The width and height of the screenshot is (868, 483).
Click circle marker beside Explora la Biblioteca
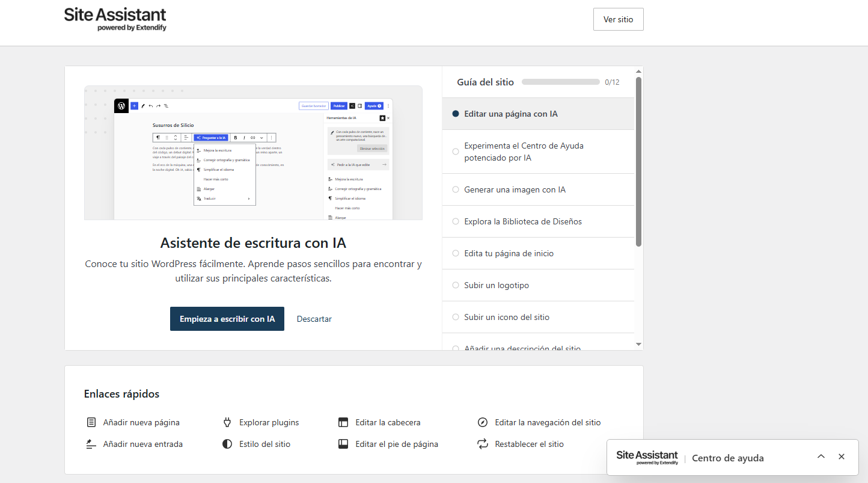[456, 221]
